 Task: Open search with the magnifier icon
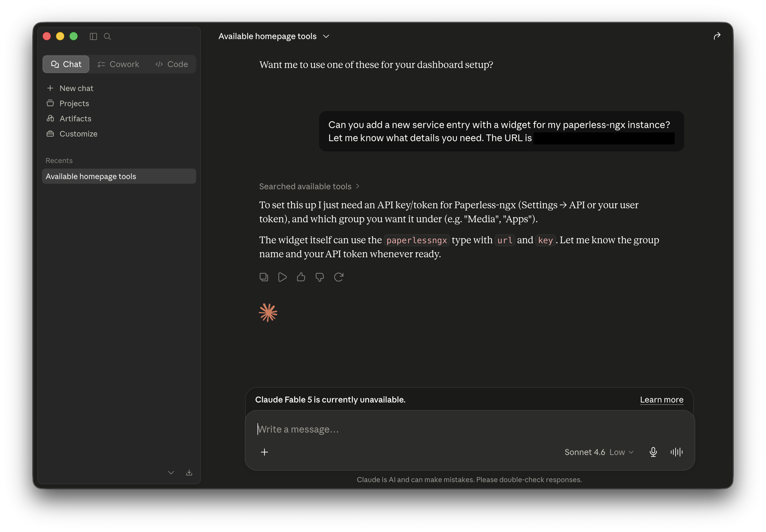[x=107, y=36]
